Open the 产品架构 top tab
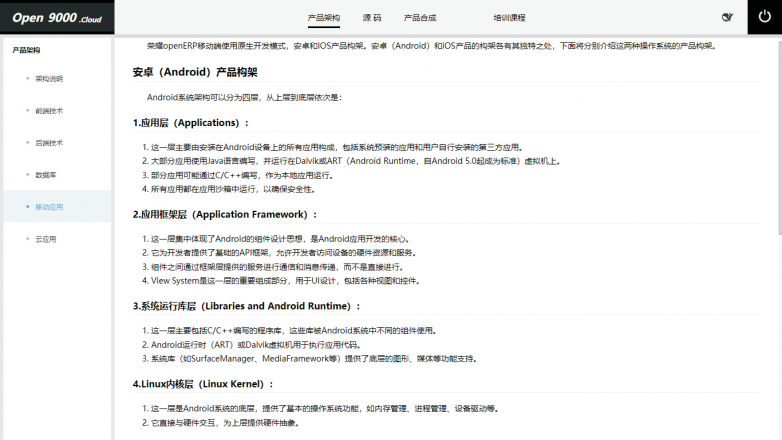The height and width of the screenshot is (440, 782). (x=323, y=18)
